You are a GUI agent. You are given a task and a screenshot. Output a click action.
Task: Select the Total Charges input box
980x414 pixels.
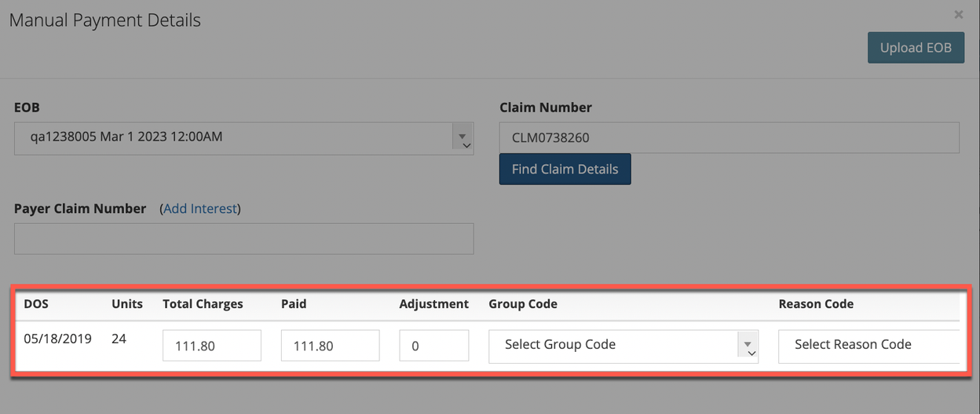click(x=212, y=346)
